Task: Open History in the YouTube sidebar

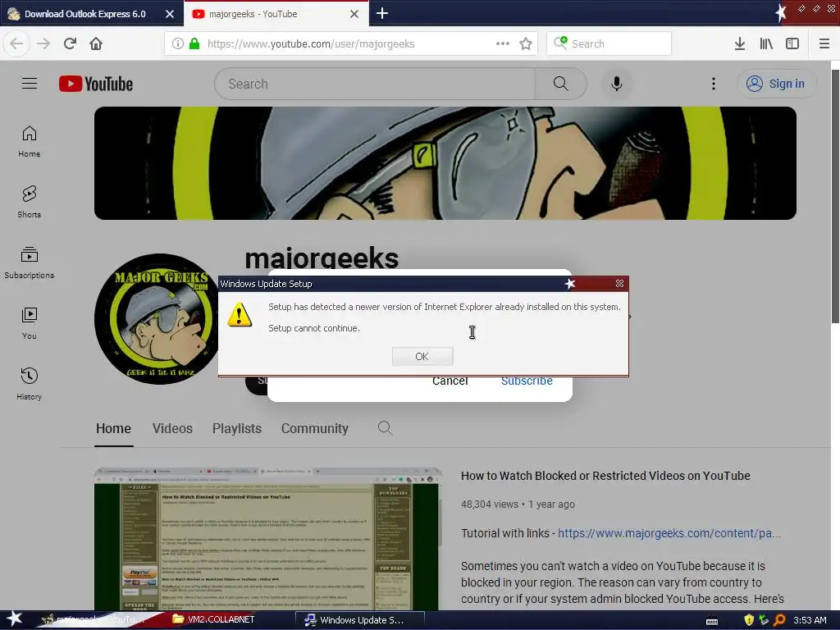Action: click(29, 384)
